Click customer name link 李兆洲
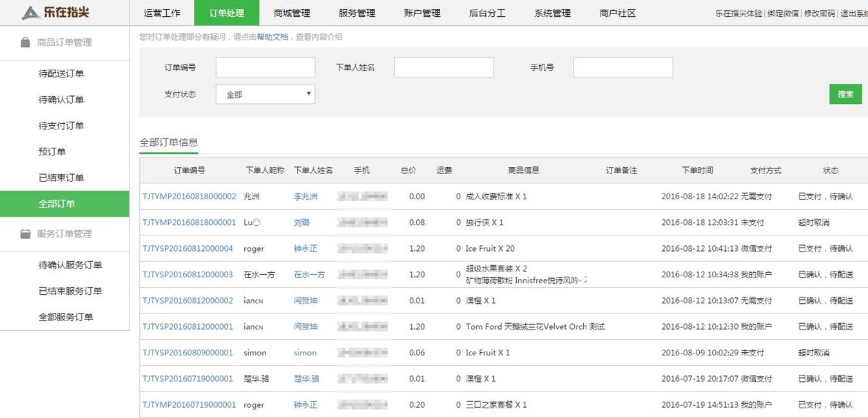868x418 pixels. 305,197
